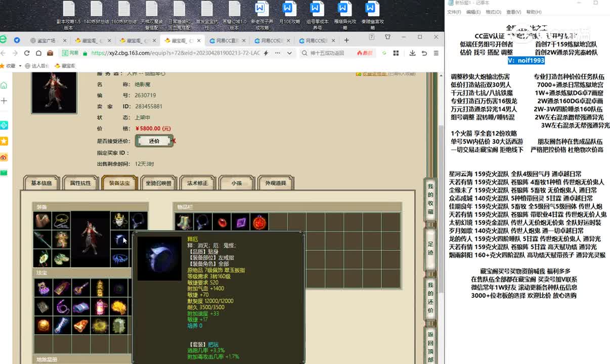Click the 藏宝阁 bookmark link
Viewport: 610px width, 364px height.
click(65, 66)
